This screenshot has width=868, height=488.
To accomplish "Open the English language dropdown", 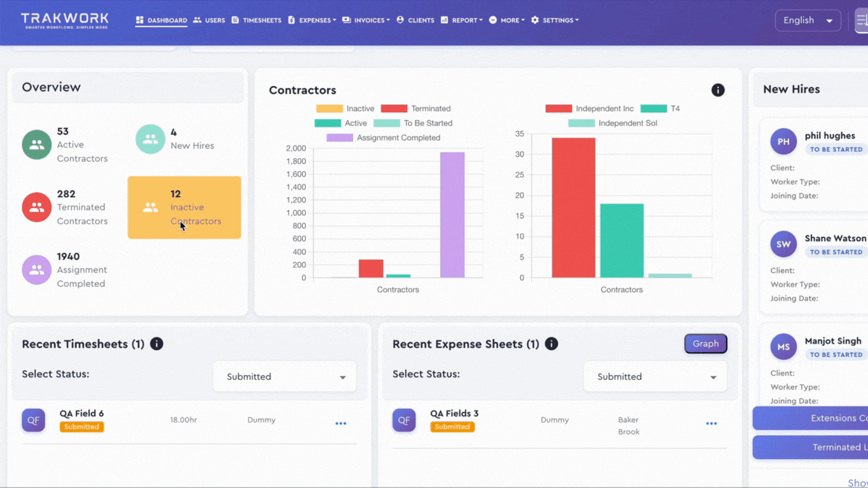I will point(808,20).
